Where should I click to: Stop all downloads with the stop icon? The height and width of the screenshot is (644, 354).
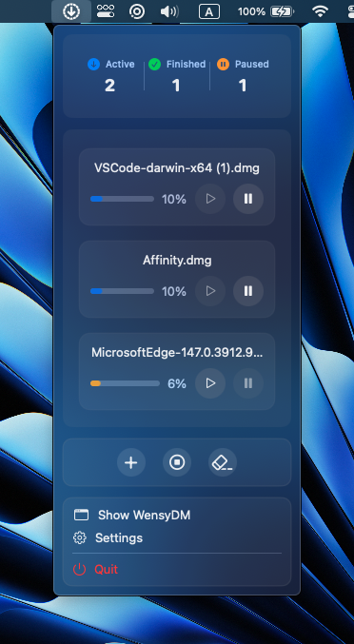tap(177, 462)
